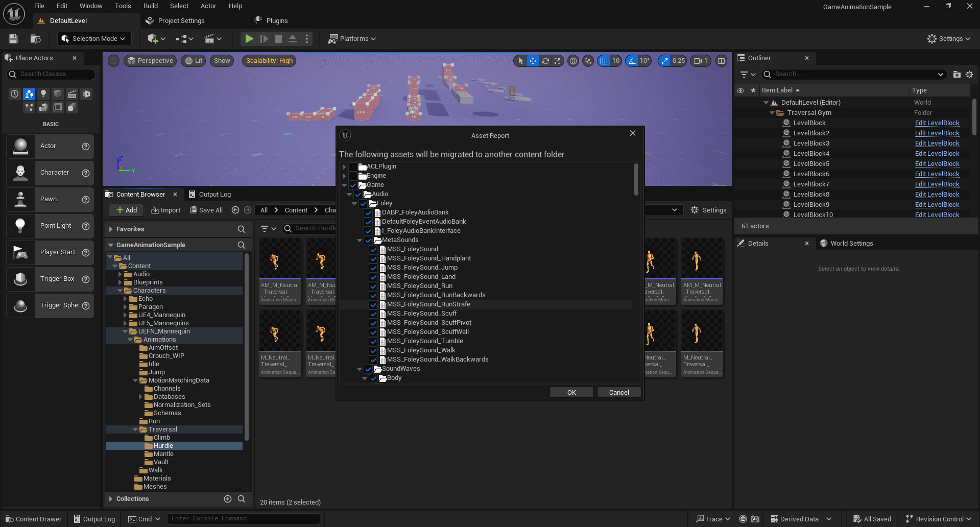
Task: Toggle scale snapping icon in viewport
Action: coord(664,61)
